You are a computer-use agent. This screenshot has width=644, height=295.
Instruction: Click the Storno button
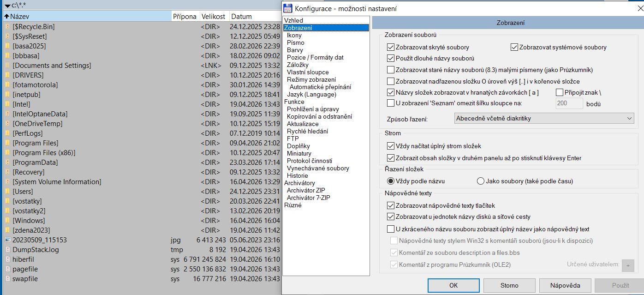click(x=509, y=285)
